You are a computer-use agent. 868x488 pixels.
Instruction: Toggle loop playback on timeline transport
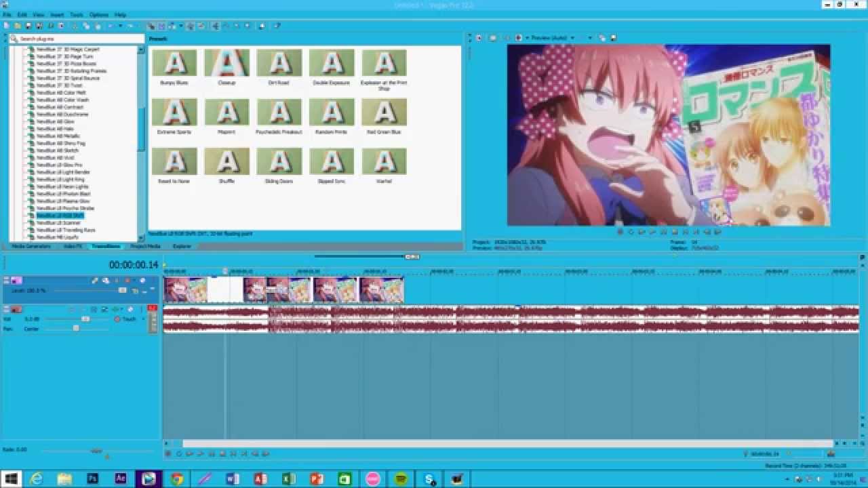point(179,453)
